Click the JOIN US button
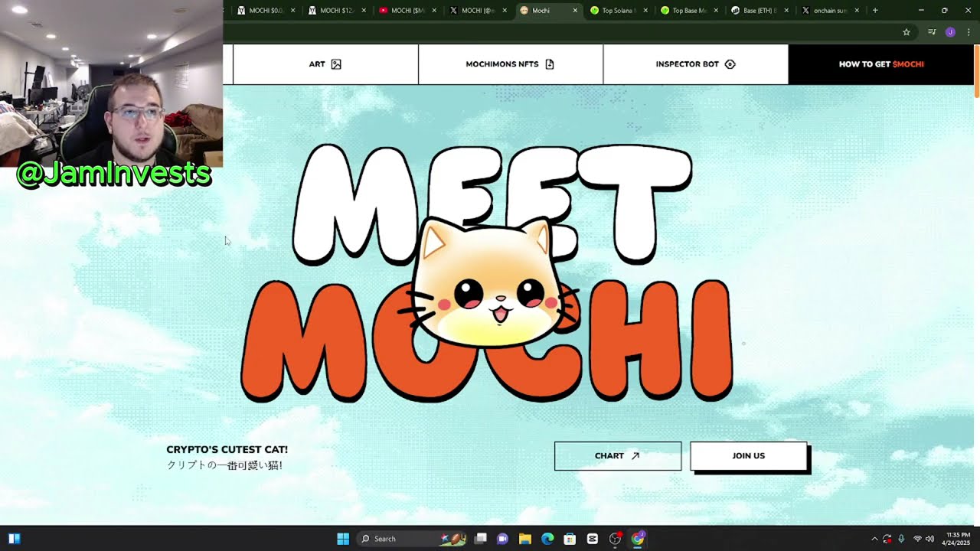The width and height of the screenshot is (980, 551). coord(749,456)
